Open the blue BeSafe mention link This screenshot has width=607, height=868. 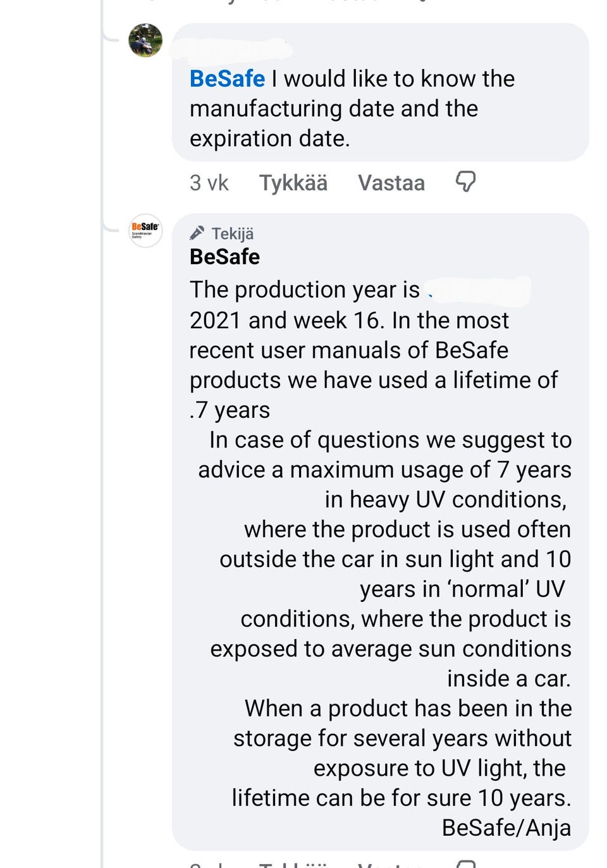point(227,79)
